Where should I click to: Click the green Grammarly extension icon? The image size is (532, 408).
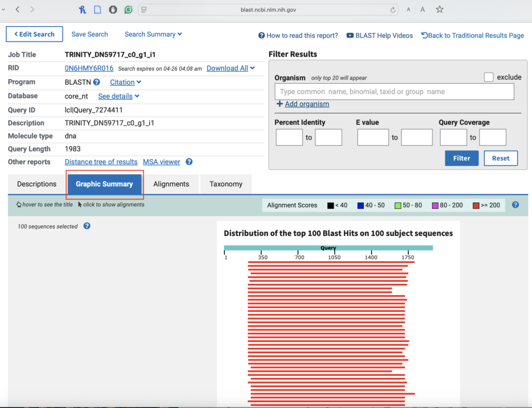tap(128, 9)
